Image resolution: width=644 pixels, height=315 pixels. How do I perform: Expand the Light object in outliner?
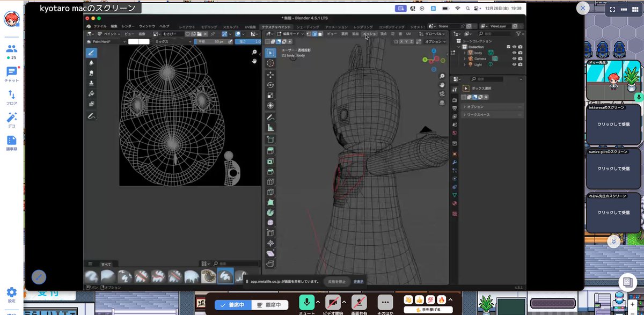click(465, 64)
